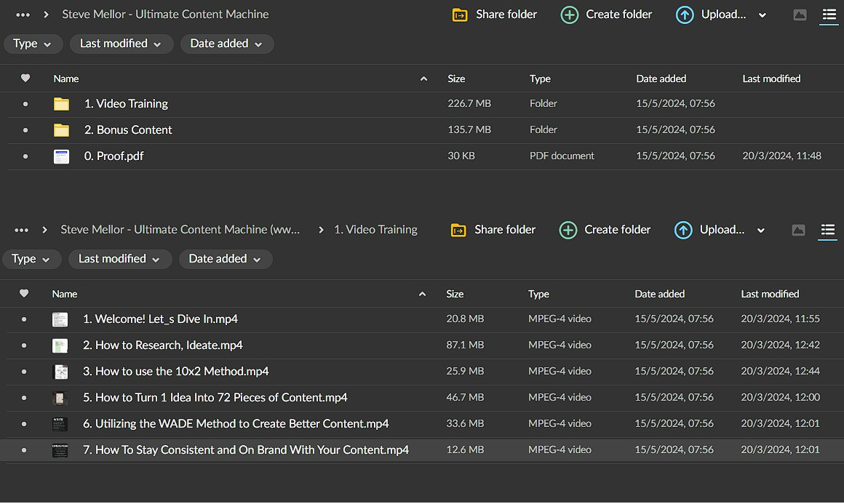Click the Upload arrow icon in the lower toolbar
844x504 pixels.
(683, 231)
